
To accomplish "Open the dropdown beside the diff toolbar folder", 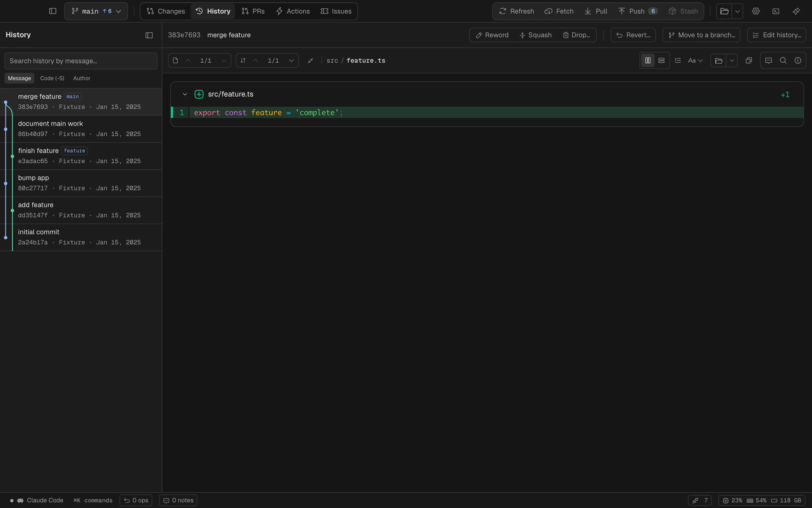I will click(732, 60).
